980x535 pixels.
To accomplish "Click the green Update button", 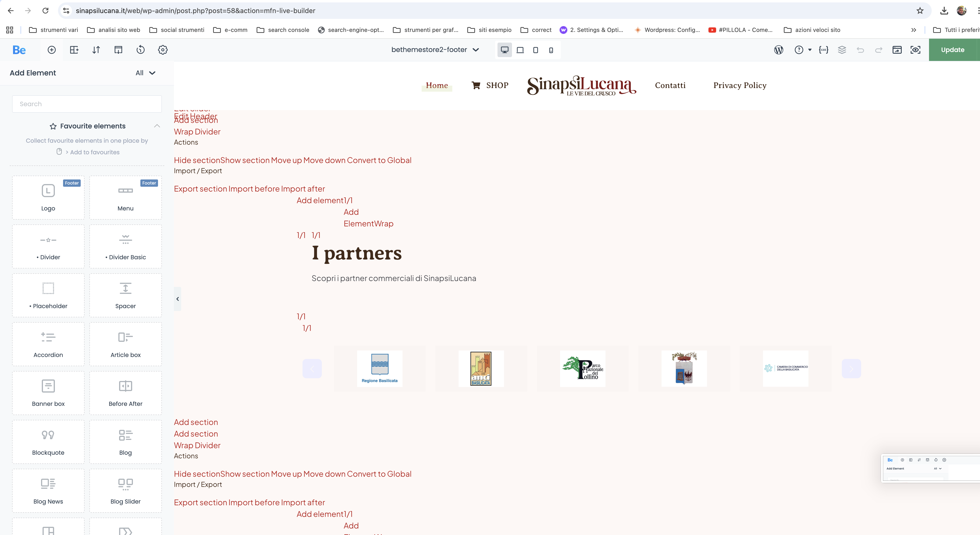I will point(952,50).
